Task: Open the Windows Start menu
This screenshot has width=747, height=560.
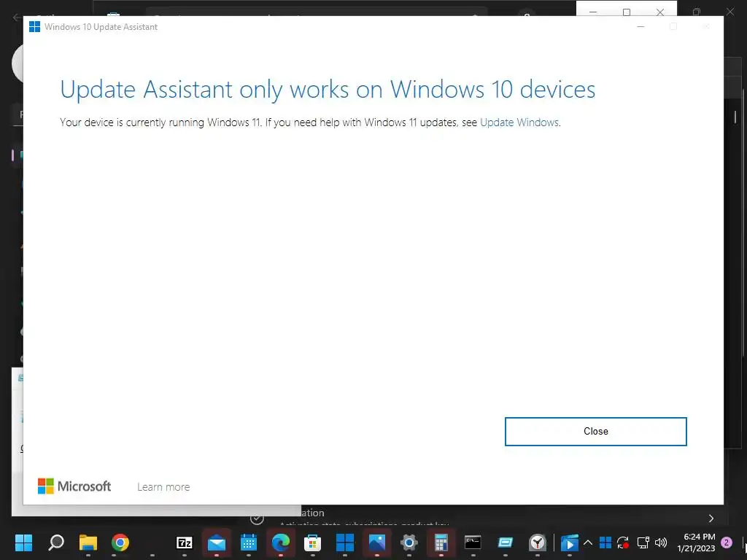Action: pyautogui.click(x=23, y=542)
